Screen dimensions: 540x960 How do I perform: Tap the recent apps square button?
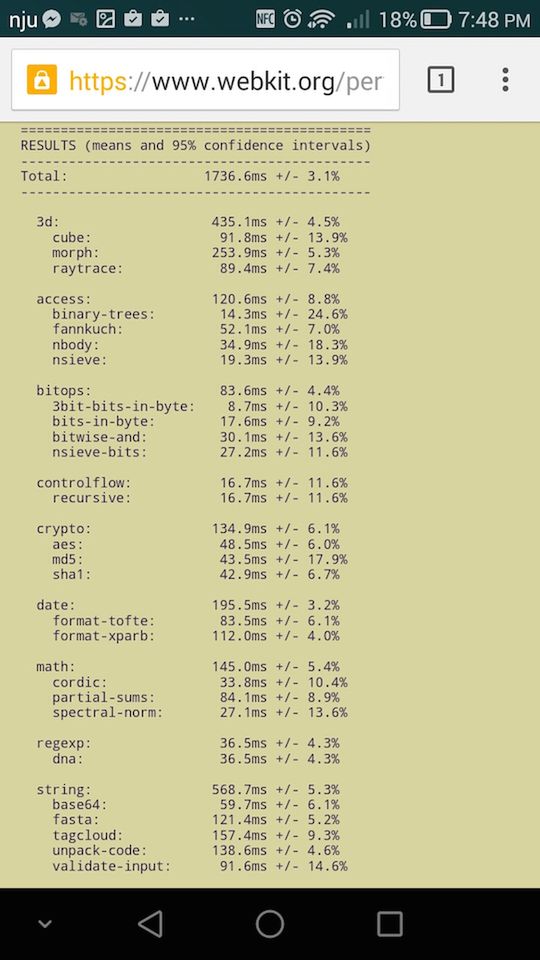pos(389,923)
